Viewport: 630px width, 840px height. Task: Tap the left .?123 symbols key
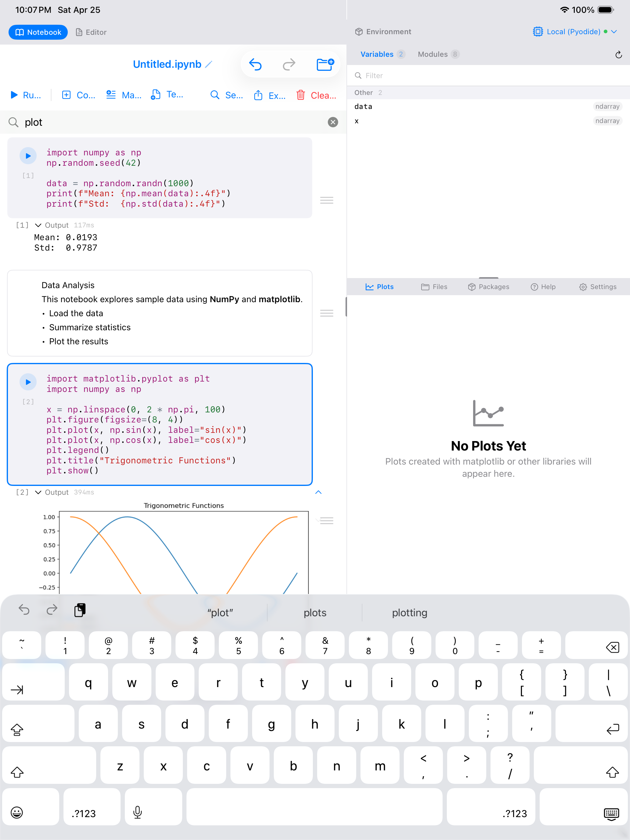[x=92, y=807]
